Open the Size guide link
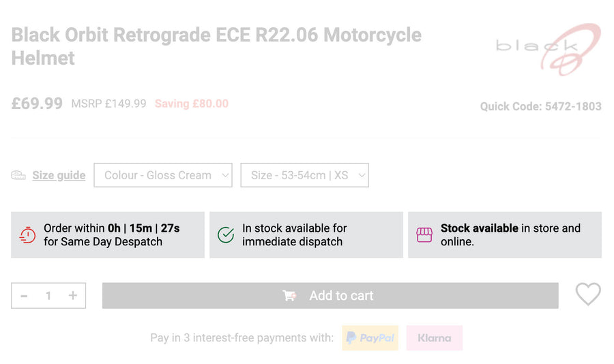 tap(59, 175)
